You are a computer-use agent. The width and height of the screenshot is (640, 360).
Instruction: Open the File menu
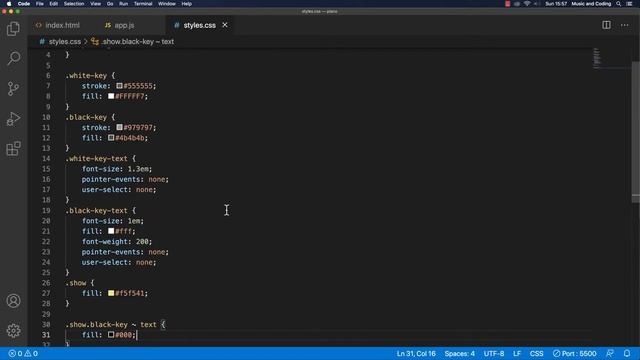(40, 4)
